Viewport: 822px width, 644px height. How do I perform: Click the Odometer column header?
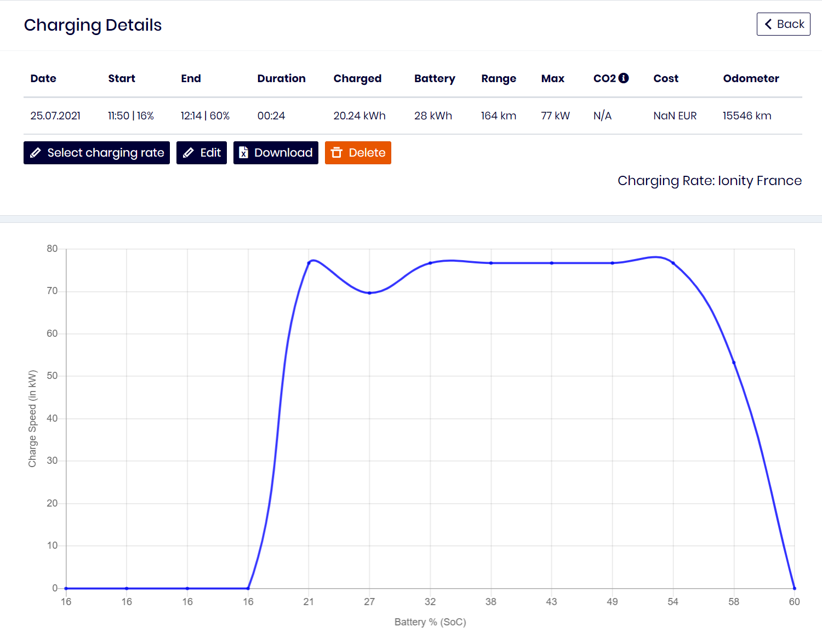(751, 78)
